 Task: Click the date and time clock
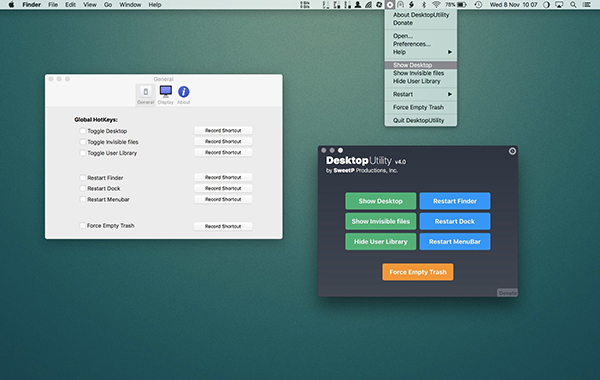pos(513,5)
